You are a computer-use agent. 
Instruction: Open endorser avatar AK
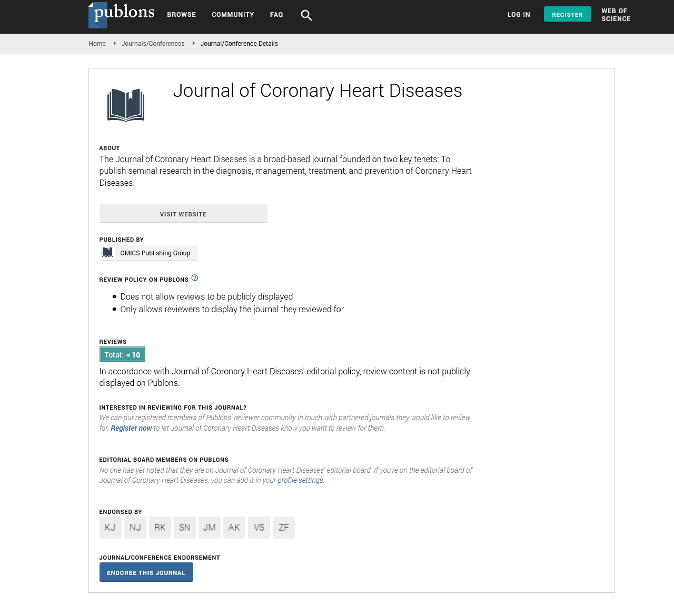coord(234,528)
